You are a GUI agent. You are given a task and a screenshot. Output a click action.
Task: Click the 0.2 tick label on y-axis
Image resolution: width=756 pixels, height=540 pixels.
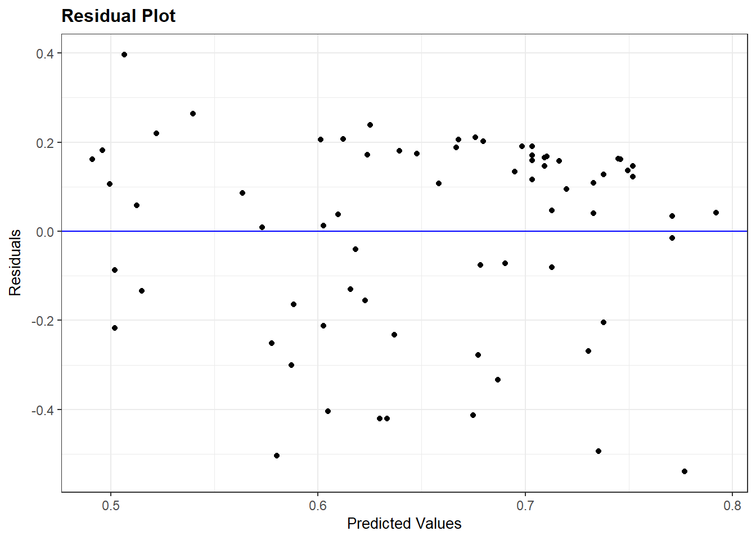coord(45,143)
